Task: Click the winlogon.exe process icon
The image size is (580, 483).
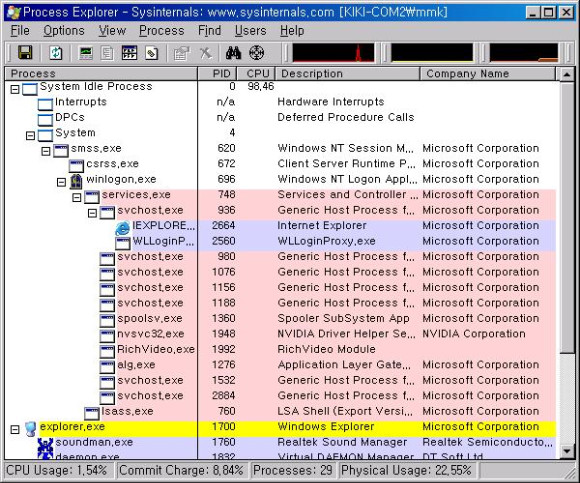Action: pyautogui.click(x=76, y=181)
